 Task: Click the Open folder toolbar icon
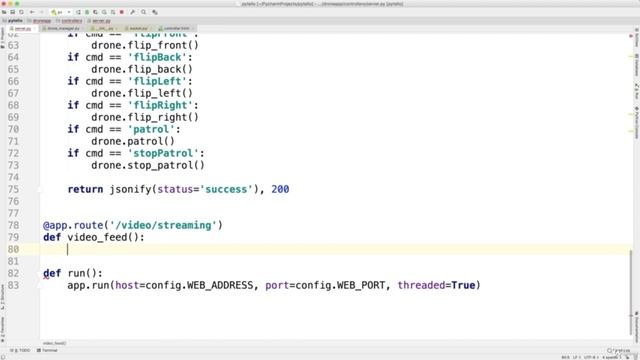point(4,12)
